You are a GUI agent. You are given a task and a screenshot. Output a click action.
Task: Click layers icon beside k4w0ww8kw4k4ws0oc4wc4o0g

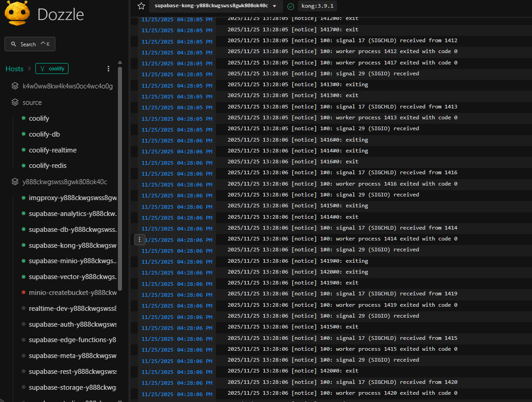(x=15, y=86)
